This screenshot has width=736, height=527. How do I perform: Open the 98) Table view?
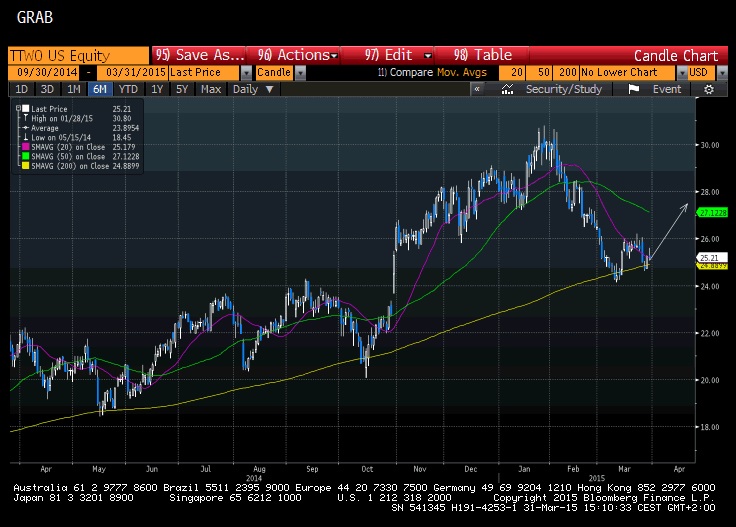point(483,55)
